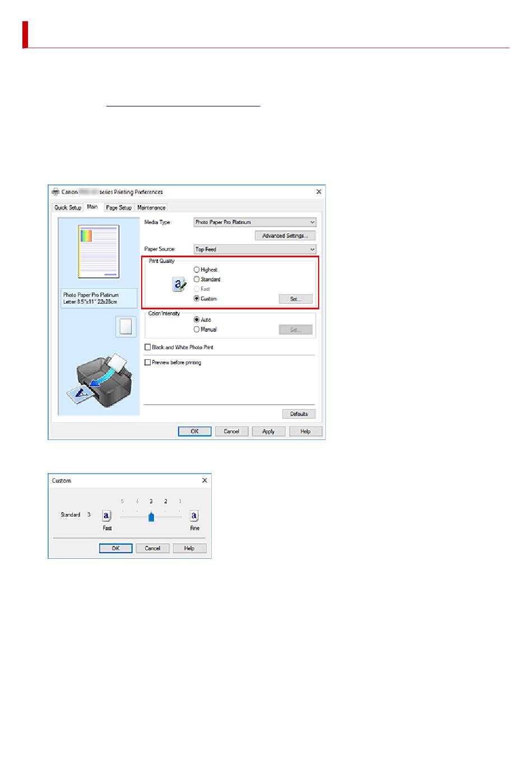Click OK in the Custom dialog
This screenshot has height=783, width=532.
click(116, 548)
